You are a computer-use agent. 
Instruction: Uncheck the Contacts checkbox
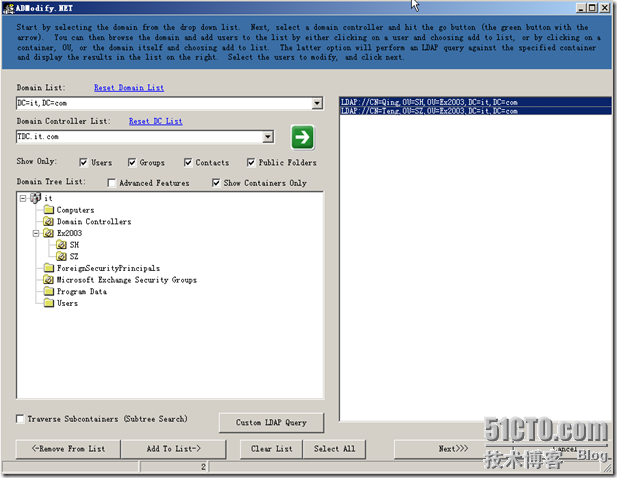tap(188, 162)
